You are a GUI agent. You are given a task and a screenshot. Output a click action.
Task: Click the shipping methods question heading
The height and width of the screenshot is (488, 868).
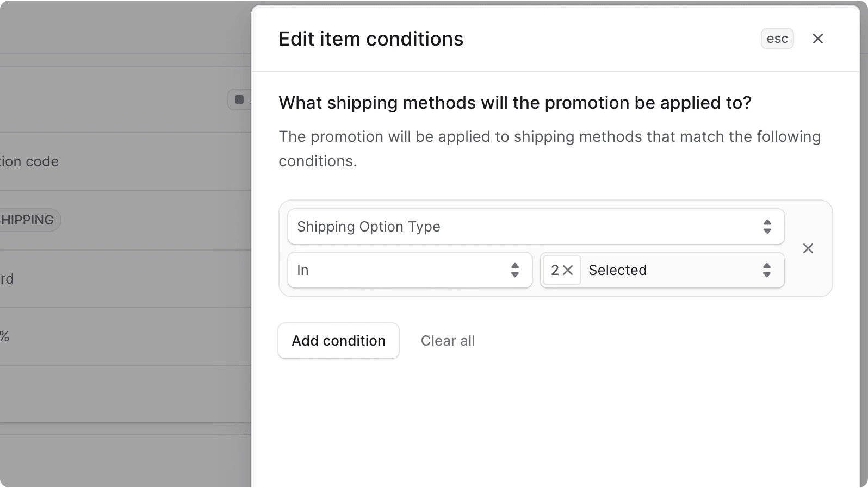tap(514, 103)
